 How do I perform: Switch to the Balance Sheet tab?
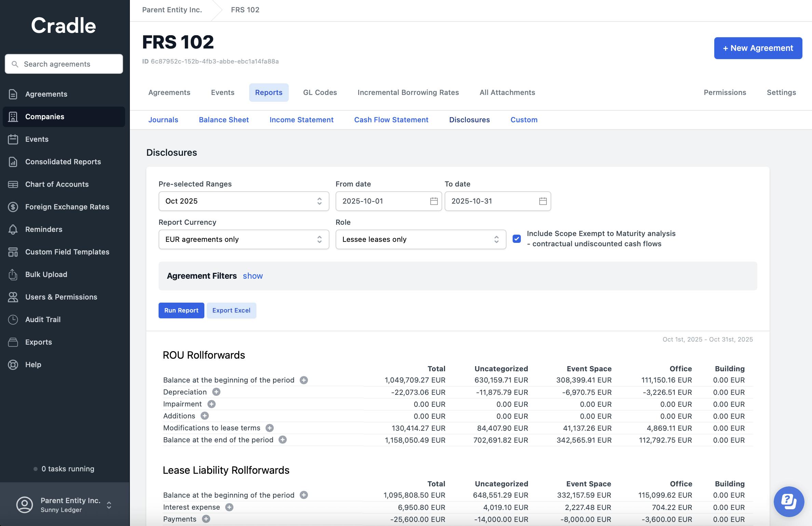(x=224, y=120)
